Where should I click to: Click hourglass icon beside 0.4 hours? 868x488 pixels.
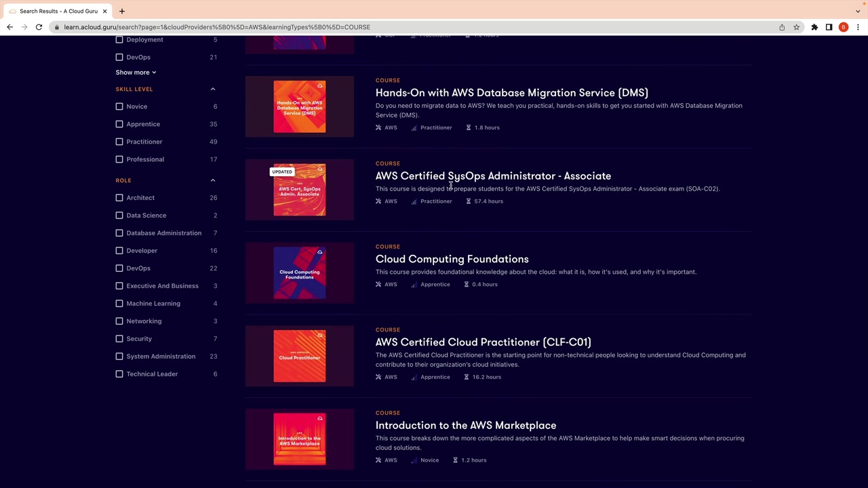pyautogui.click(x=466, y=285)
